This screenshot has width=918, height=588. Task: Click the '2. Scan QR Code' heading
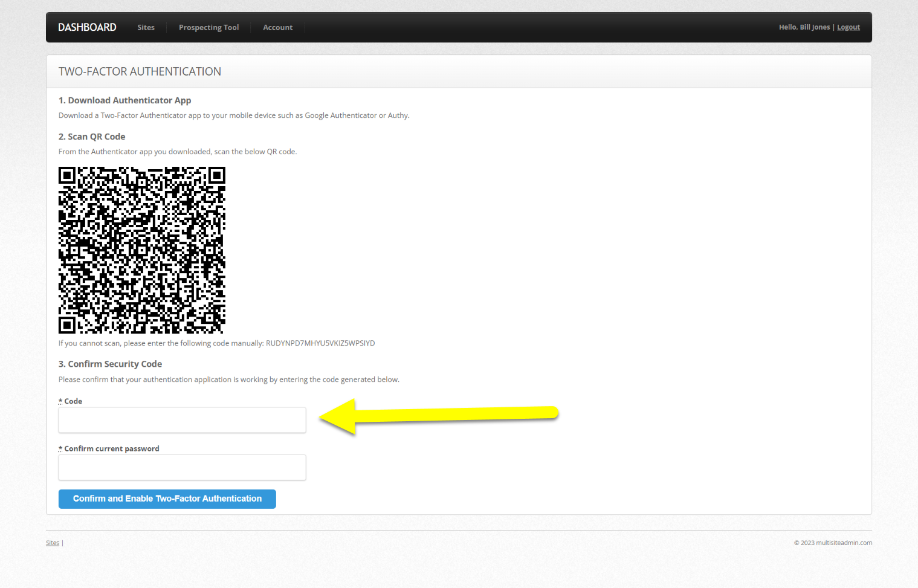92,137
